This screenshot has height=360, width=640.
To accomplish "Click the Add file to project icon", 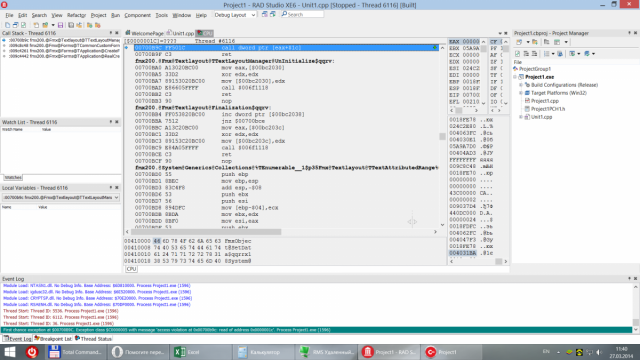I will [x=89, y=25].
